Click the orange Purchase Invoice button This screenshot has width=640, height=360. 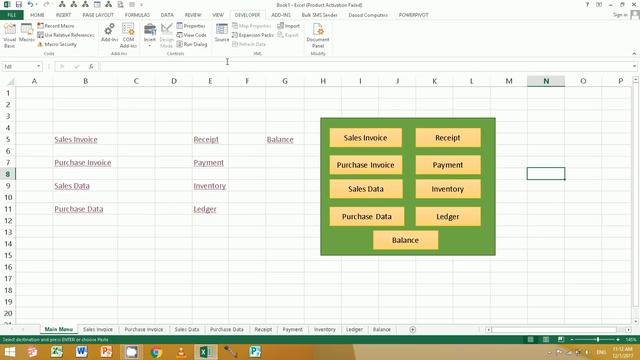(x=365, y=165)
